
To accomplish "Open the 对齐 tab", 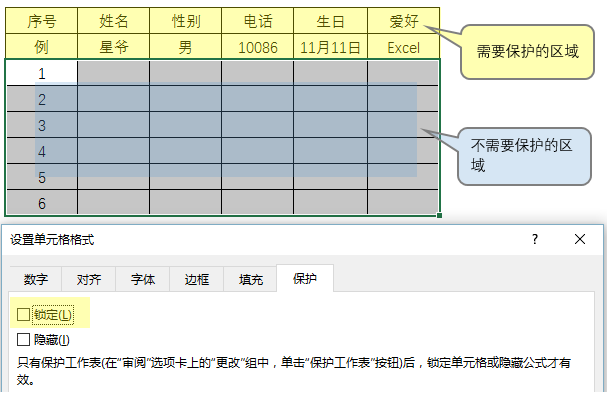I will [x=89, y=279].
